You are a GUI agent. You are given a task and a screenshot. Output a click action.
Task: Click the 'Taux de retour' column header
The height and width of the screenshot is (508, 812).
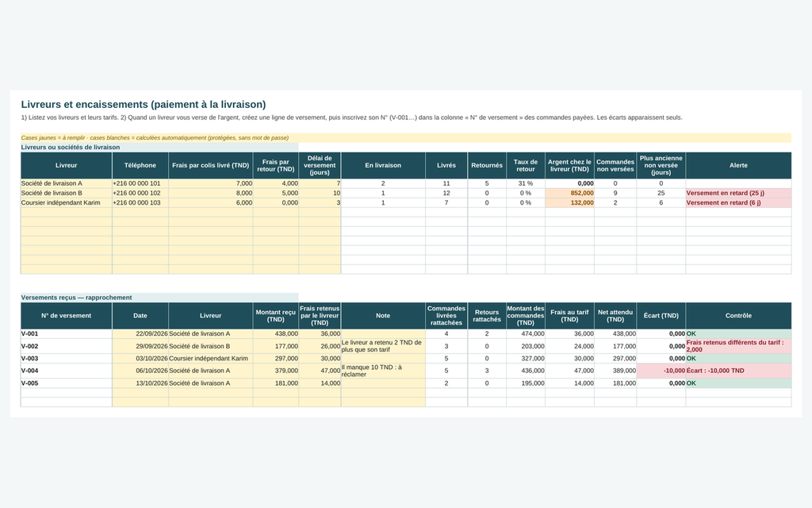526,165
